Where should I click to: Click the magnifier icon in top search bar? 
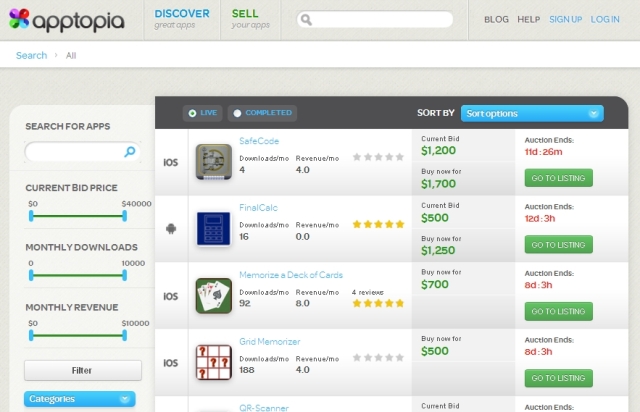[x=306, y=20]
